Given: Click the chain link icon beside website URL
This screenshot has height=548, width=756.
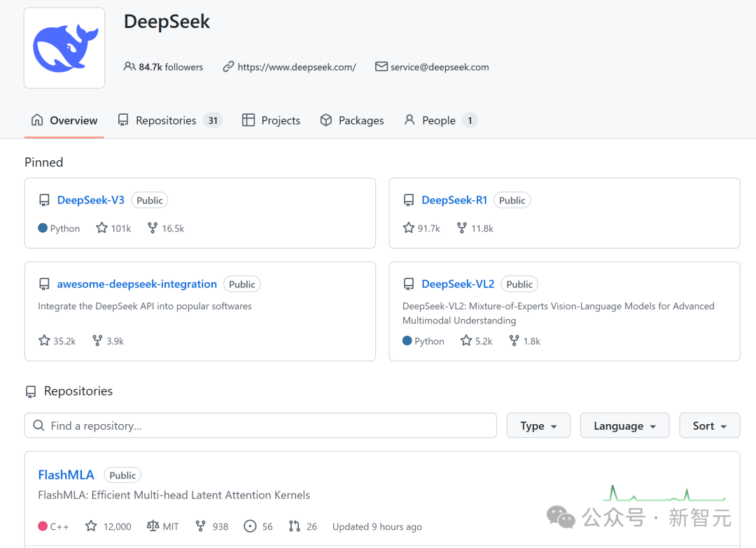Looking at the screenshot, I should click(228, 66).
